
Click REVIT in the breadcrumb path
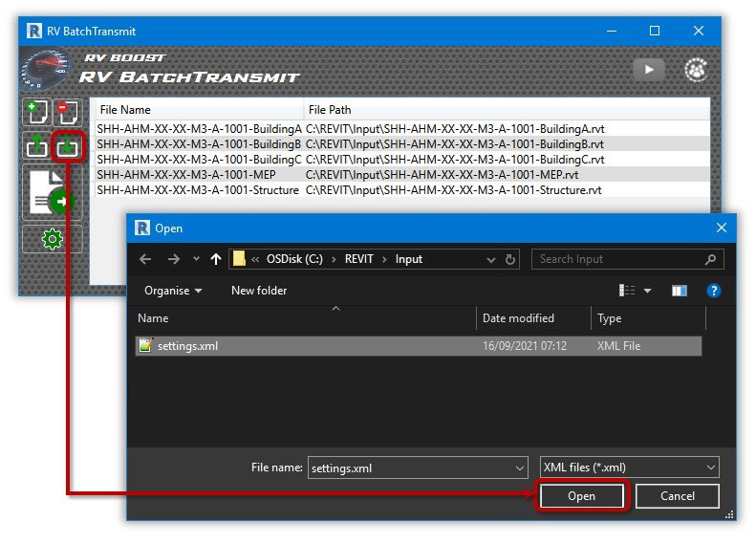358,259
